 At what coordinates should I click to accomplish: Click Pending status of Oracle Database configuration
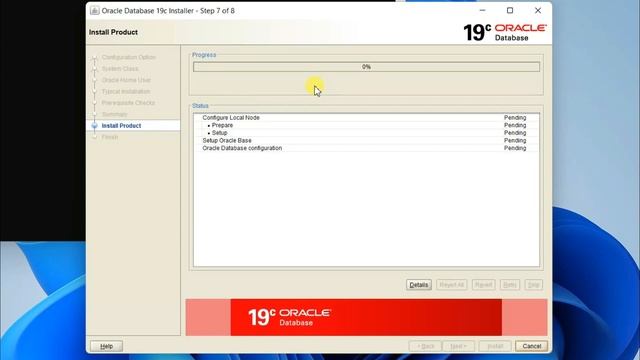click(x=515, y=148)
